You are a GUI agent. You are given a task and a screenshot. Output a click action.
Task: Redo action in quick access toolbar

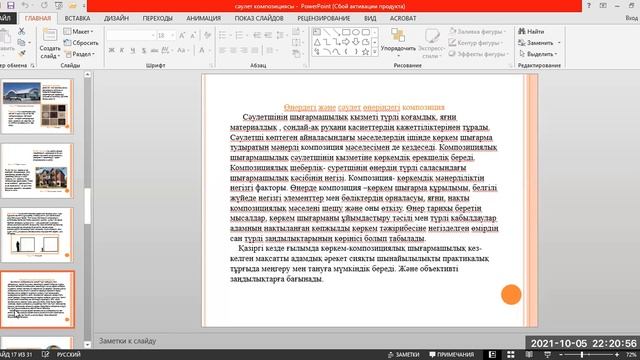[x=44, y=6]
